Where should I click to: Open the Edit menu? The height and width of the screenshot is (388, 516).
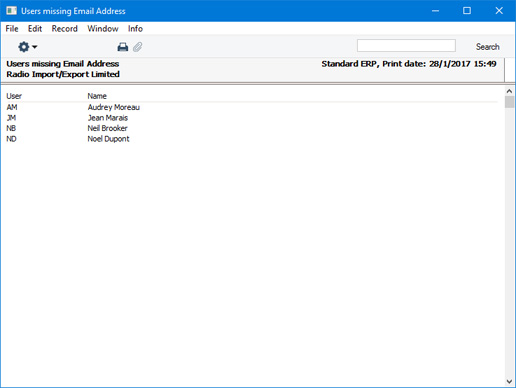click(x=35, y=29)
